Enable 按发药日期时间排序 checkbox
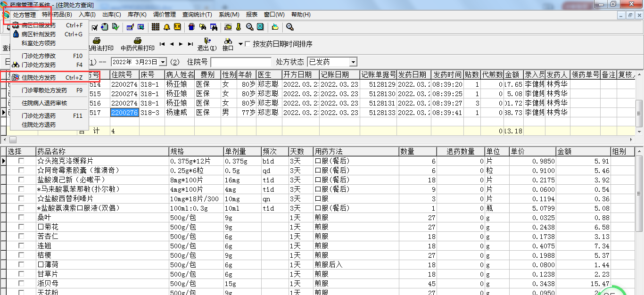The image size is (644, 295). 248,44
